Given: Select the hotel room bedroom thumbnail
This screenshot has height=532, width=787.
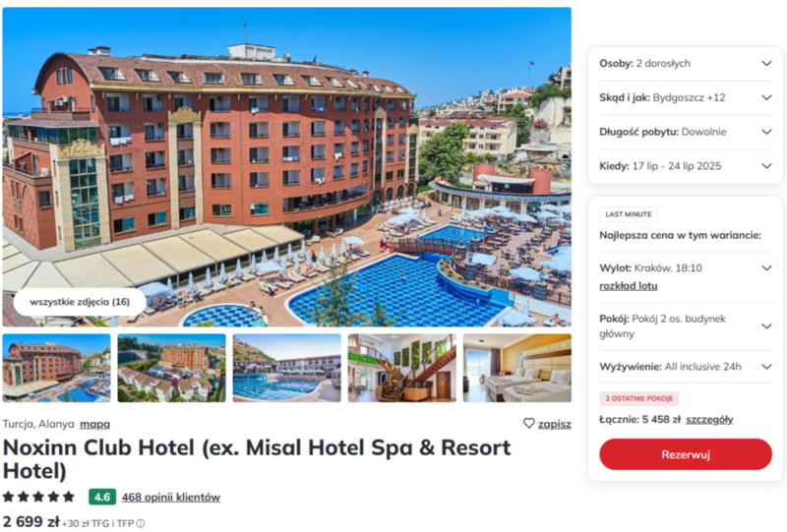Looking at the screenshot, I should click(517, 368).
